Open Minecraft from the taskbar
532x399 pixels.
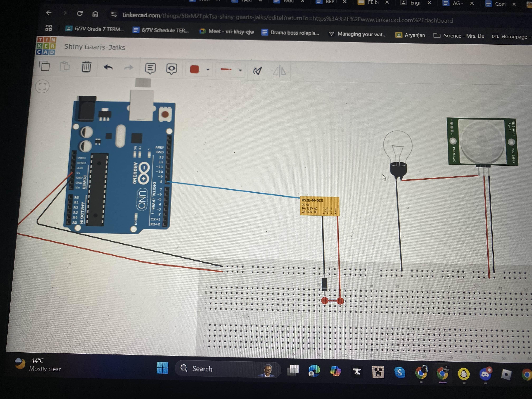pyautogui.click(x=378, y=372)
